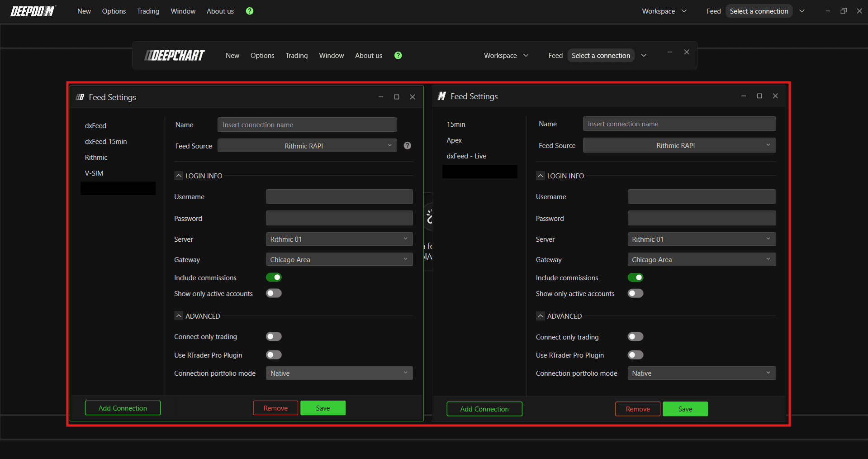Open Gateway dropdown in right Feed Settings
The image size is (868, 459).
tap(702, 259)
